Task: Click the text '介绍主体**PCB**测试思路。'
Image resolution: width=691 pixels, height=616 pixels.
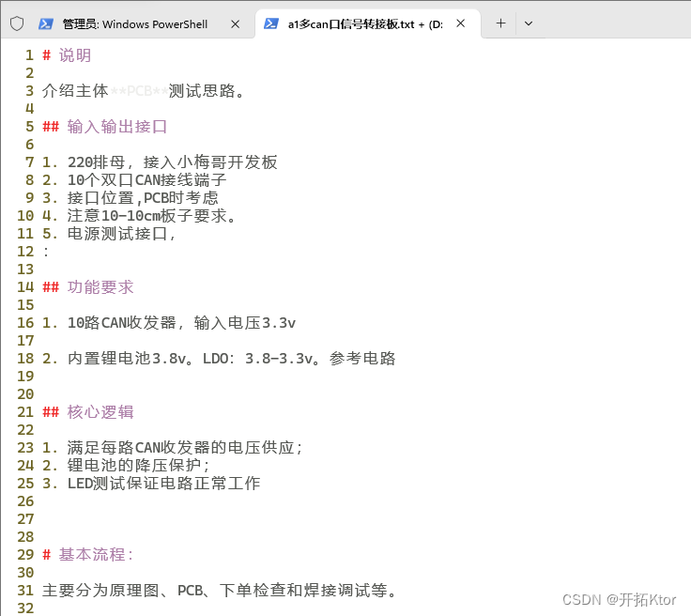Action: point(144,91)
